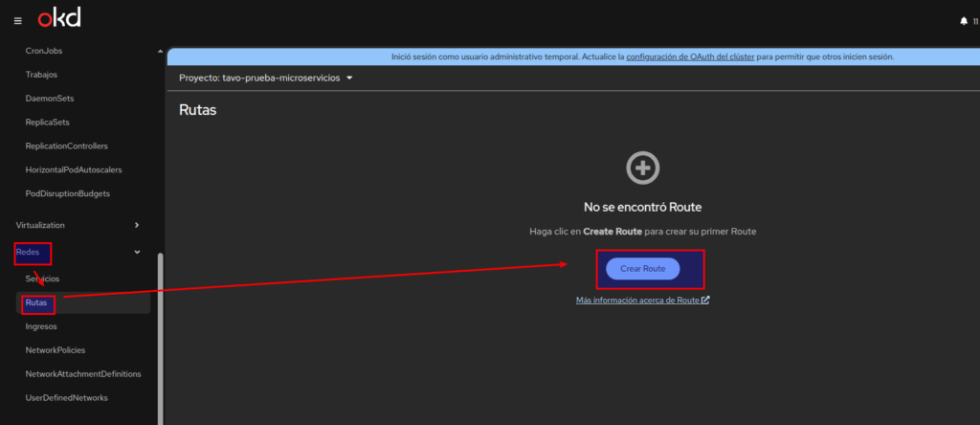Viewport: 980px width, 425px height.
Task: Select Rutas in the sidebar
Action: tap(37, 302)
